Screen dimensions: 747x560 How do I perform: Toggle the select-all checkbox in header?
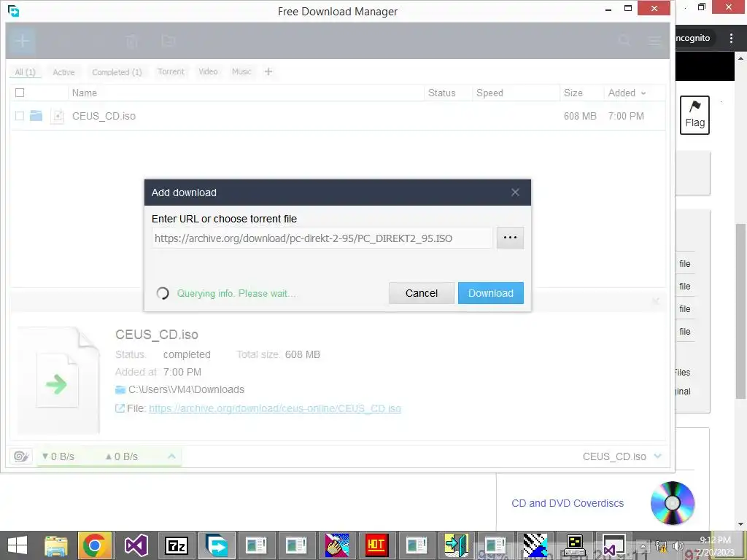click(20, 93)
